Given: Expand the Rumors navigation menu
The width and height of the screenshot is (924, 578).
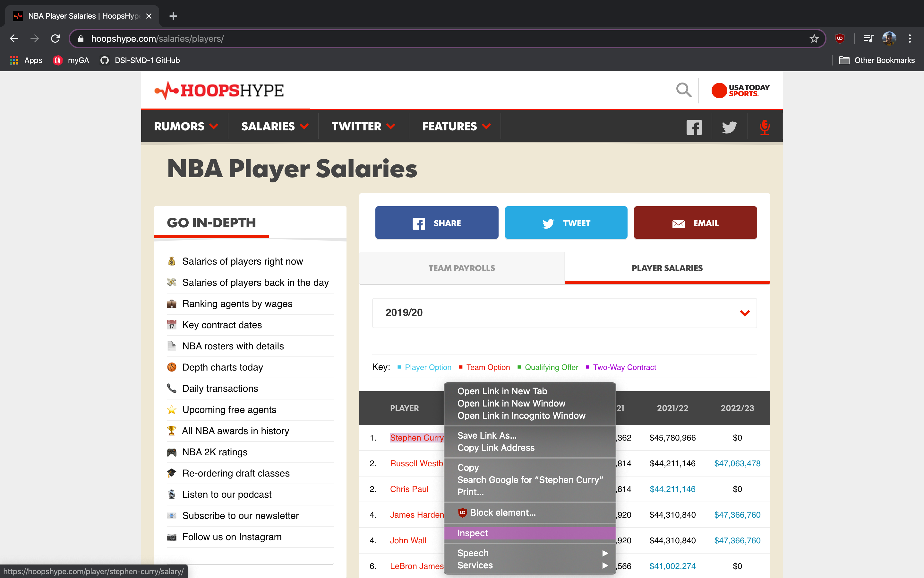Looking at the screenshot, I should pos(186,127).
